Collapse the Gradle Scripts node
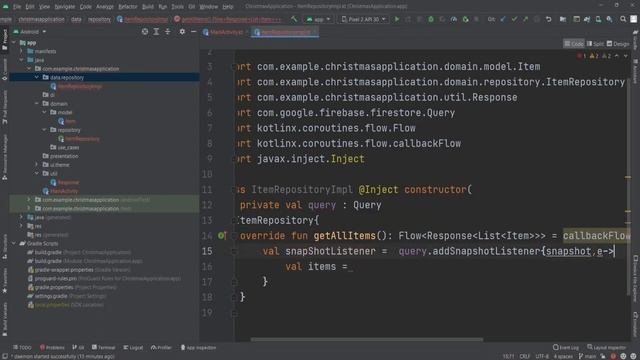Viewport: 640px width, 360px height. pos(14,243)
